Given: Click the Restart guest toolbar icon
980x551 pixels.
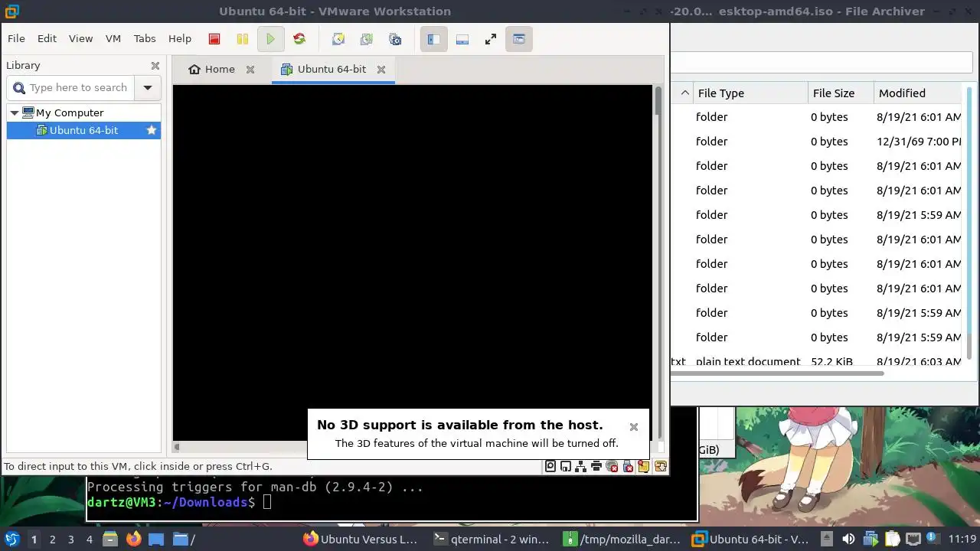Looking at the screenshot, I should [x=299, y=39].
